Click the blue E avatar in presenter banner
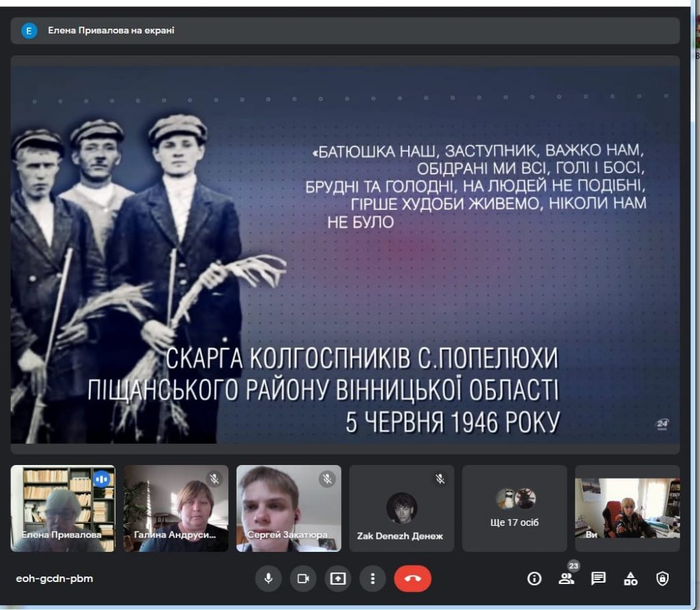Image resolution: width=700 pixels, height=610 pixels. [x=29, y=31]
